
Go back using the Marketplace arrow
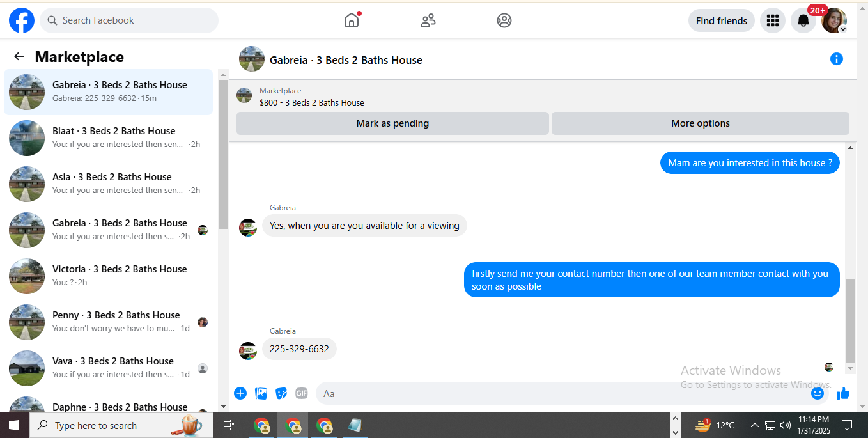coord(19,56)
